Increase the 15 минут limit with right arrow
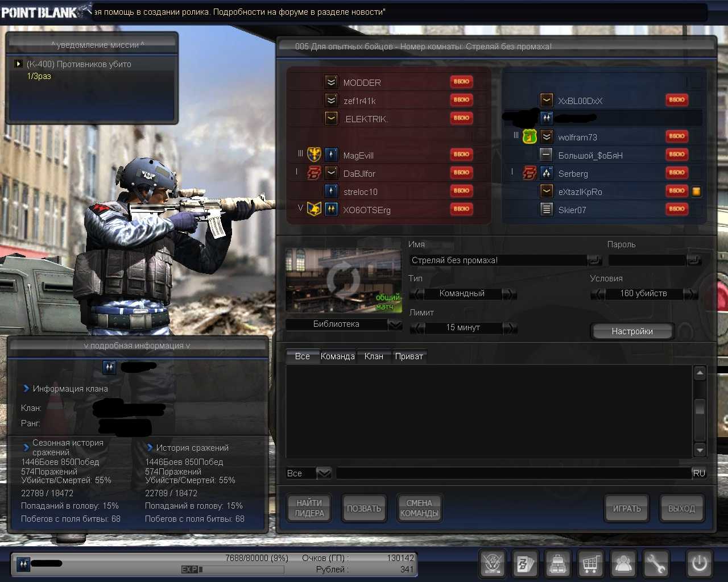Image resolution: width=728 pixels, height=582 pixels. tap(510, 328)
